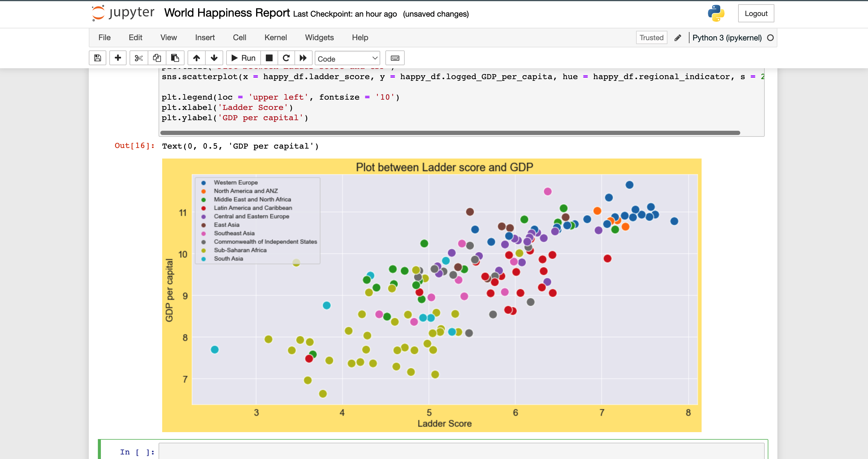Open the Kernel menu
This screenshot has height=459, width=868.
pyautogui.click(x=276, y=37)
